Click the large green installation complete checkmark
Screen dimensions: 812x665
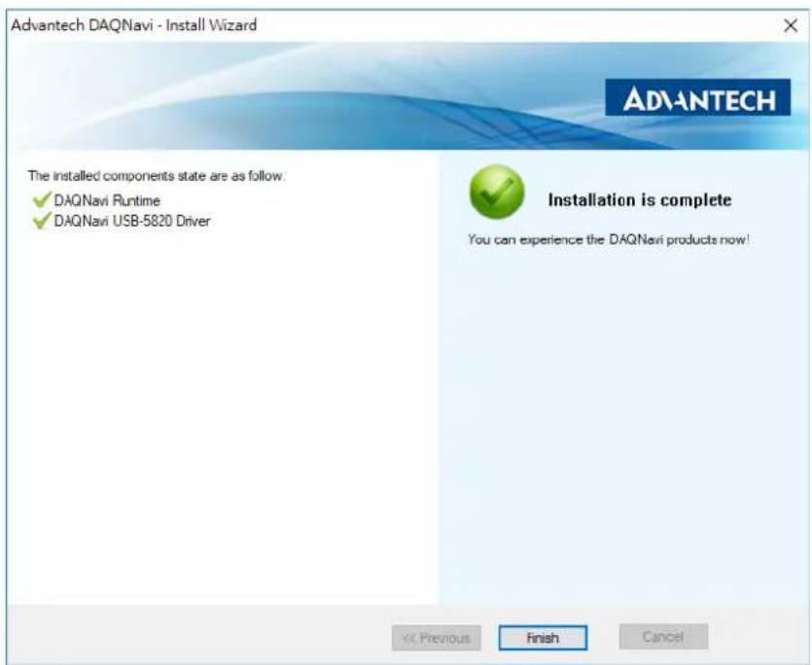click(x=497, y=192)
